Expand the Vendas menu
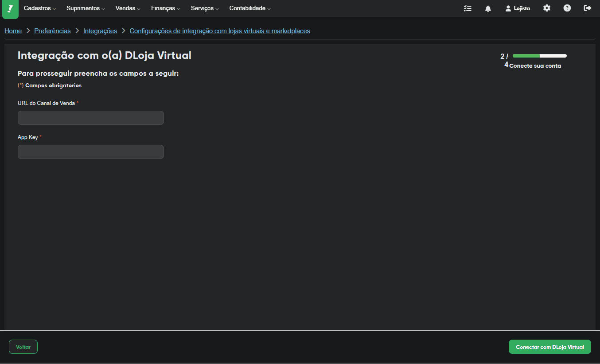The image size is (600, 364). pos(128,8)
